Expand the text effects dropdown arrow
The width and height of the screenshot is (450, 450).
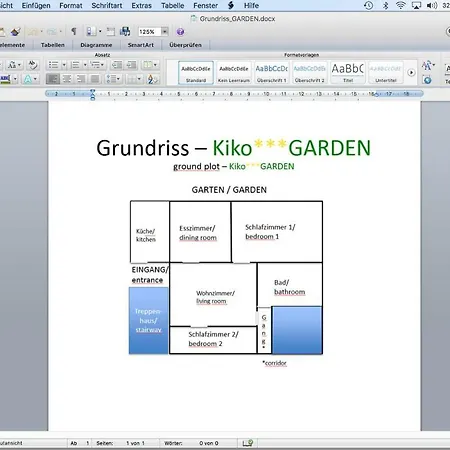[35, 79]
